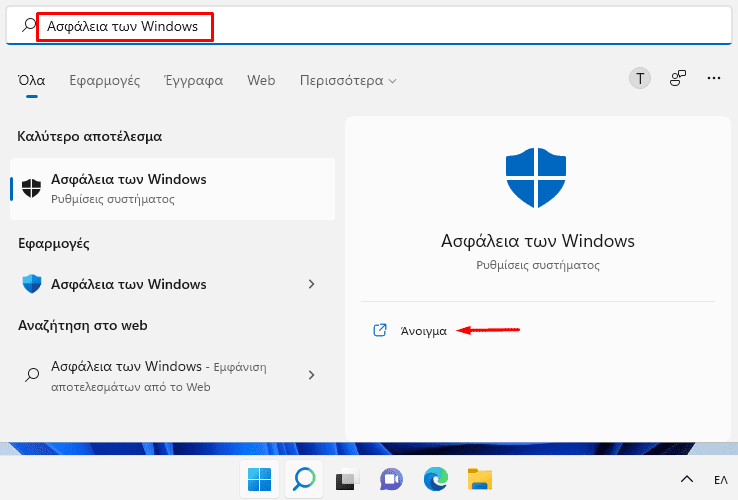Expand chevron beside the web search result

tap(311, 375)
